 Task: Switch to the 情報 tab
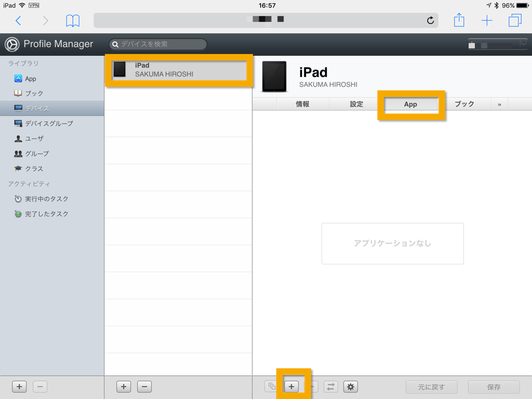pos(302,104)
